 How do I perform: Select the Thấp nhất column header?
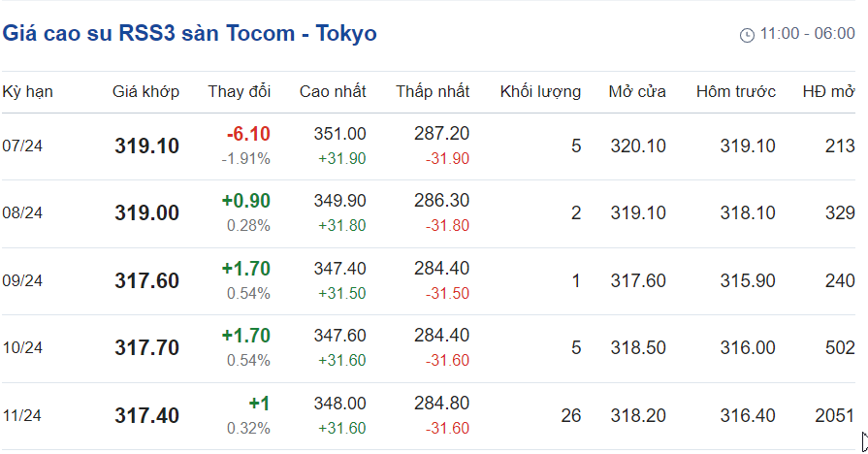coord(433,92)
